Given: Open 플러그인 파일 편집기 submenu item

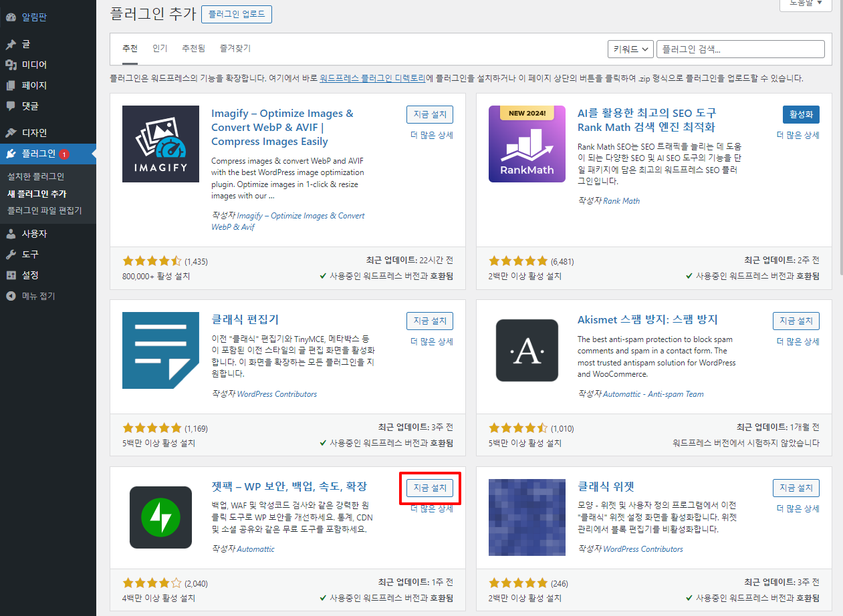Looking at the screenshot, I should [x=44, y=210].
